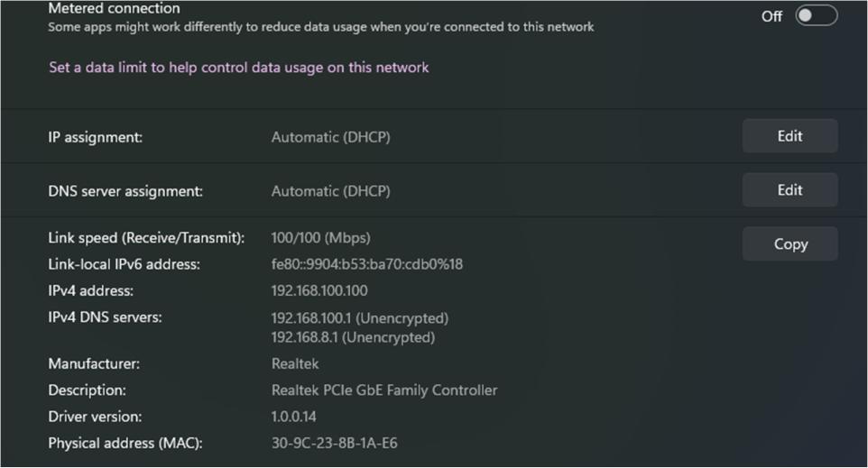This screenshot has width=868, height=468.
Task: Click the IPv4 address value 192.168.100.100
Action: (319, 291)
